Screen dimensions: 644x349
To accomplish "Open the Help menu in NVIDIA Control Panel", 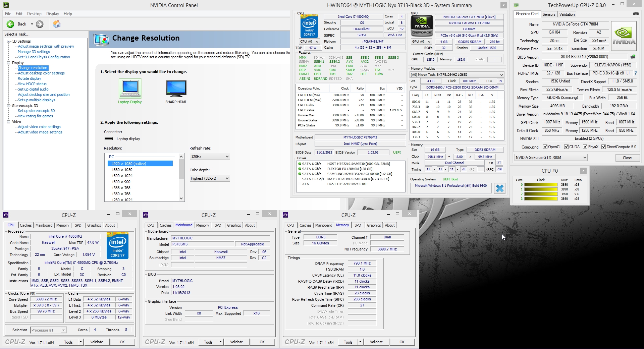I will tap(68, 14).
